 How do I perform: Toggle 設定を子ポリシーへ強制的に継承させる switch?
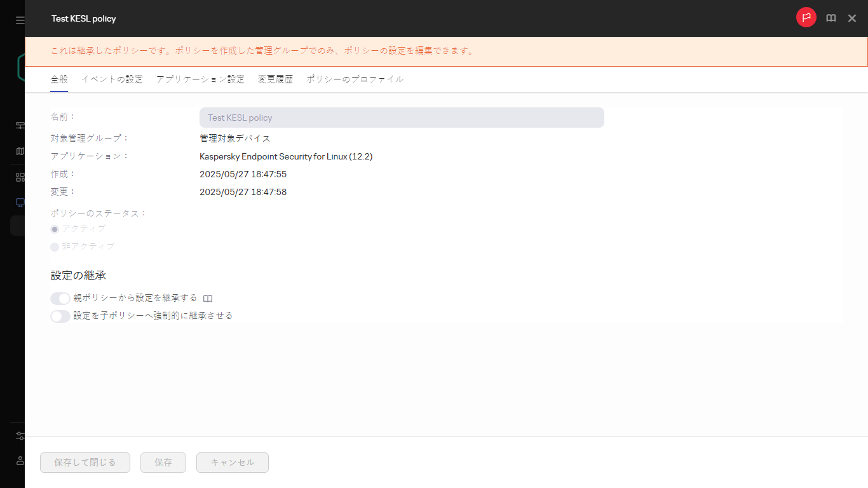pos(60,316)
